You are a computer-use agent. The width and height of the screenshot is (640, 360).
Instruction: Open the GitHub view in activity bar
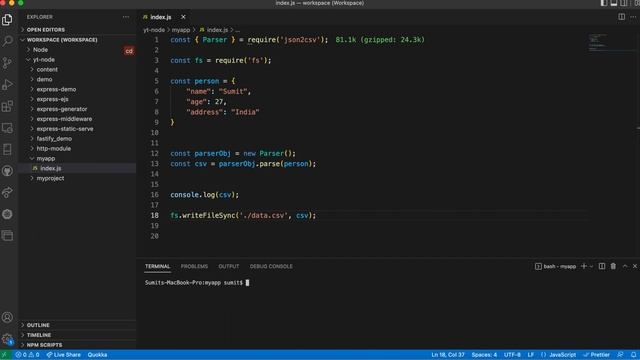pos(7,171)
